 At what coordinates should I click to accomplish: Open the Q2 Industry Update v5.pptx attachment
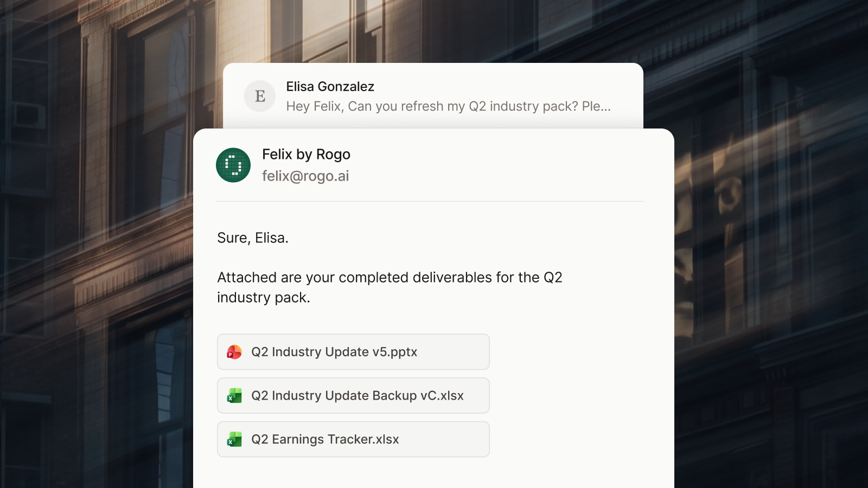pos(353,352)
